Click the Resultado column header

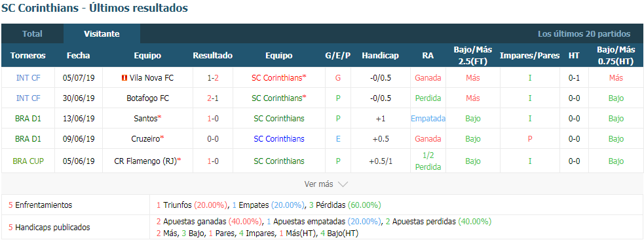[x=213, y=56]
